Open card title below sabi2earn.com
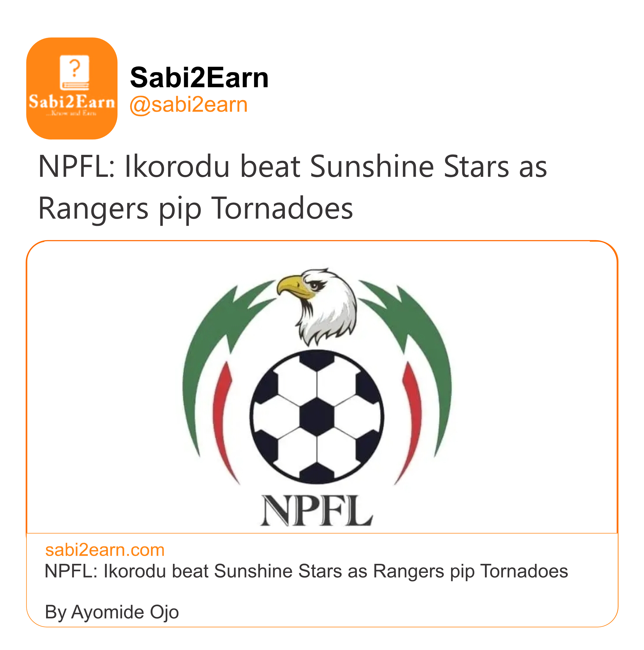Viewport: 644px width, 650px height. click(x=306, y=571)
